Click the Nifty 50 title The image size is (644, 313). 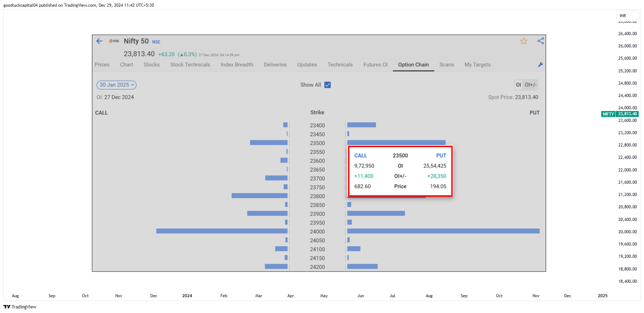tap(136, 41)
